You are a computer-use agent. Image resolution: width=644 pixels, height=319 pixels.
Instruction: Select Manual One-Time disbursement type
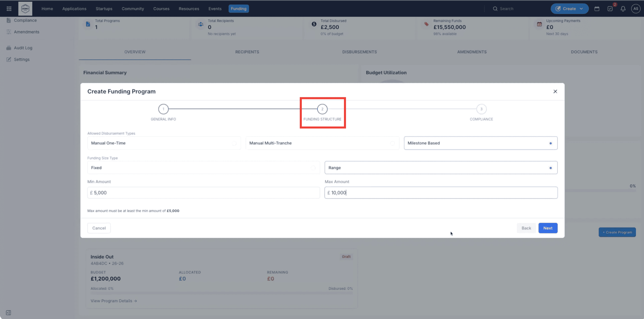164,143
